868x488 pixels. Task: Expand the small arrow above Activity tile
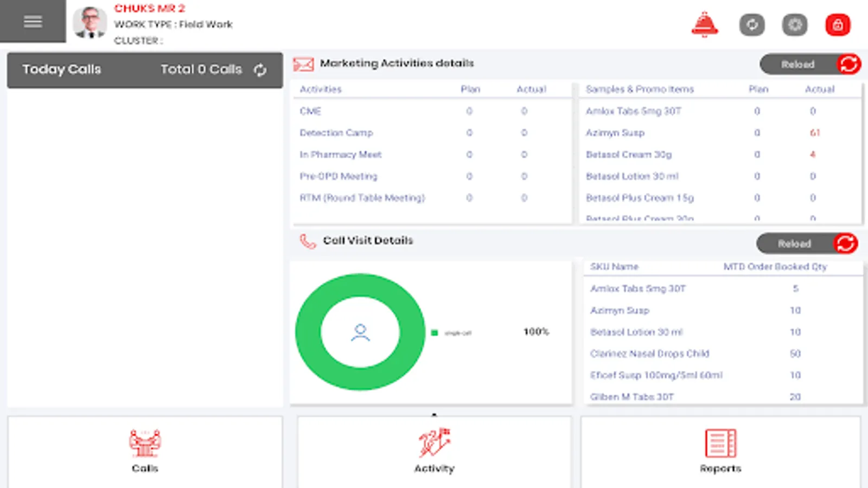[x=434, y=414]
